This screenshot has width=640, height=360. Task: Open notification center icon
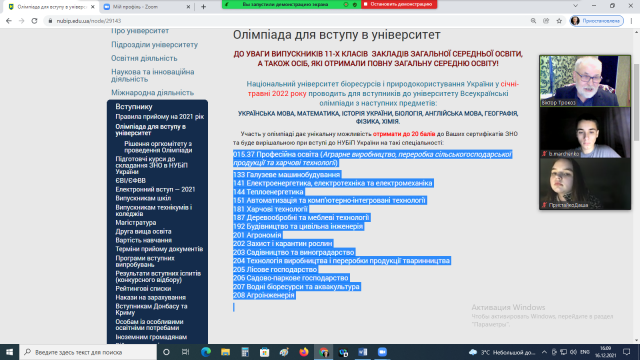627,352
